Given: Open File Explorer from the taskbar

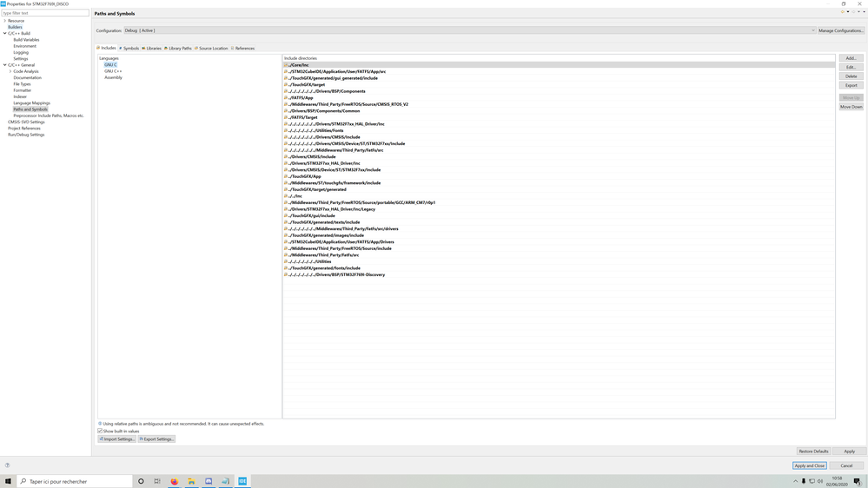Looking at the screenshot, I should [x=191, y=481].
